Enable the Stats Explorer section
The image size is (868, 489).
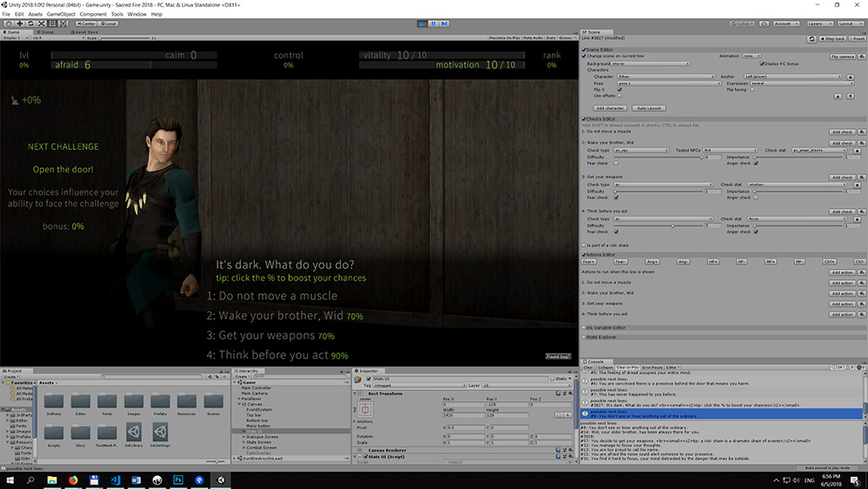[584, 337]
